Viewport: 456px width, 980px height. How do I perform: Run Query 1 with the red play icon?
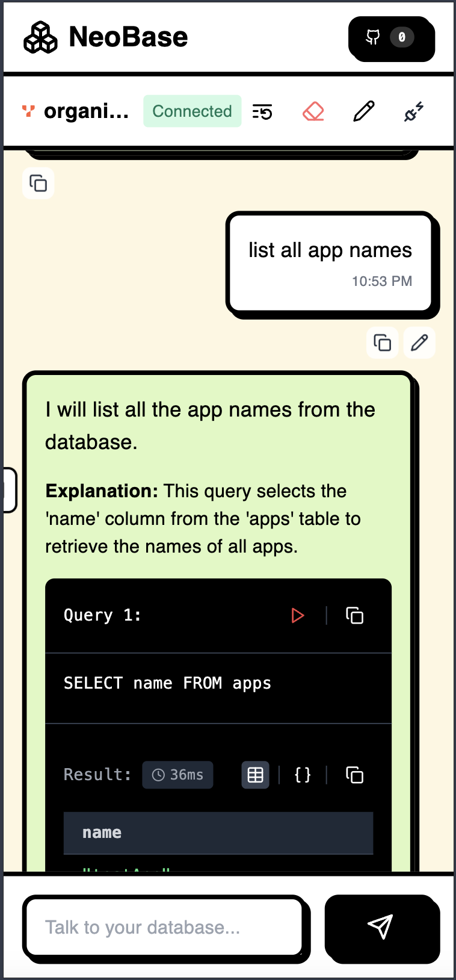point(297,615)
